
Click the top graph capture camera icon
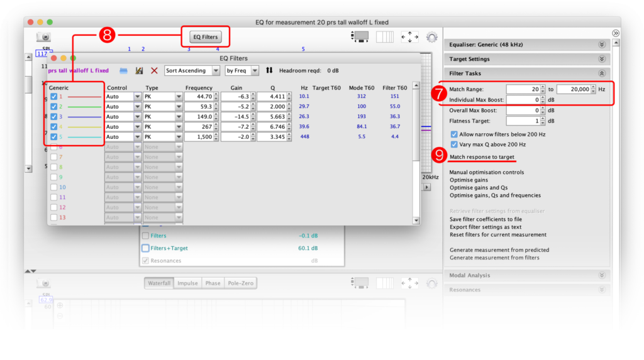pyautogui.click(x=43, y=37)
